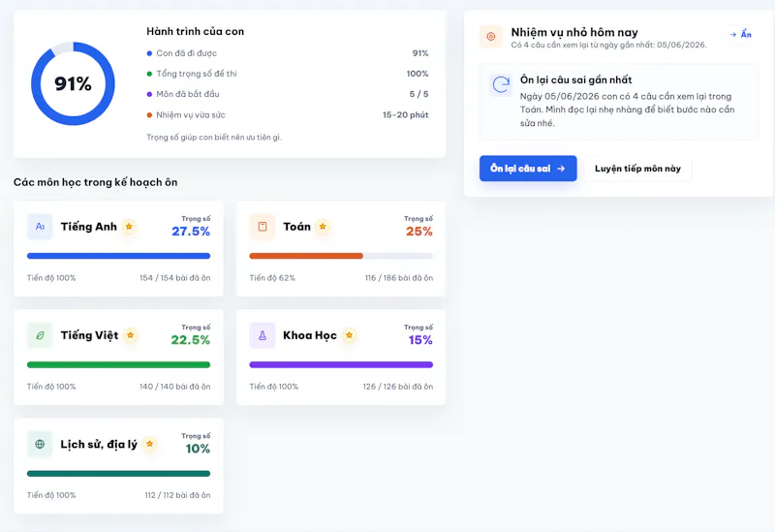Click the Lịch sử, địa lý globe icon
The width and height of the screenshot is (775, 532).
[40, 444]
